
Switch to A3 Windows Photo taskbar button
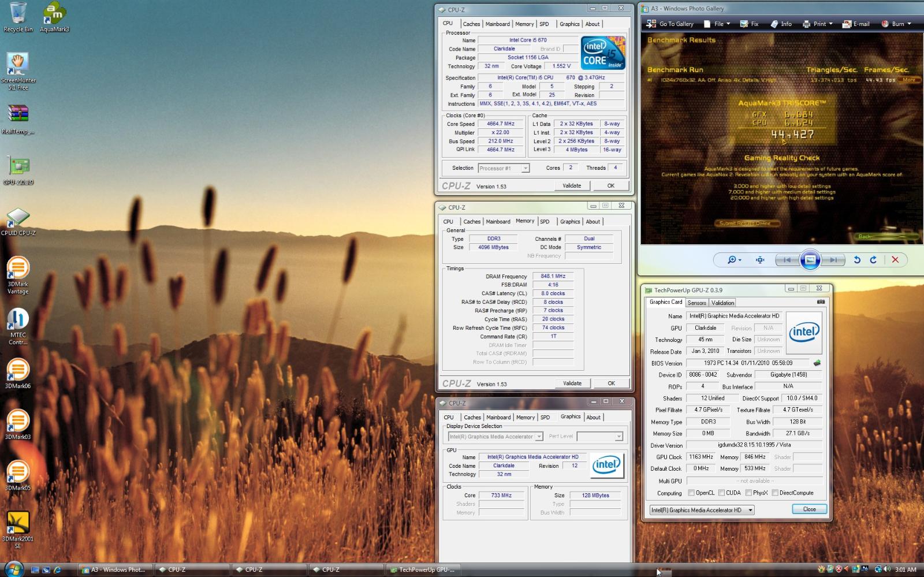pyautogui.click(x=114, y=569)
